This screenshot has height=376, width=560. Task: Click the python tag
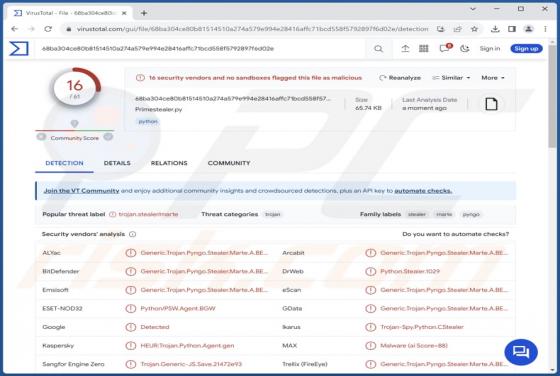(x=148, y=121)
